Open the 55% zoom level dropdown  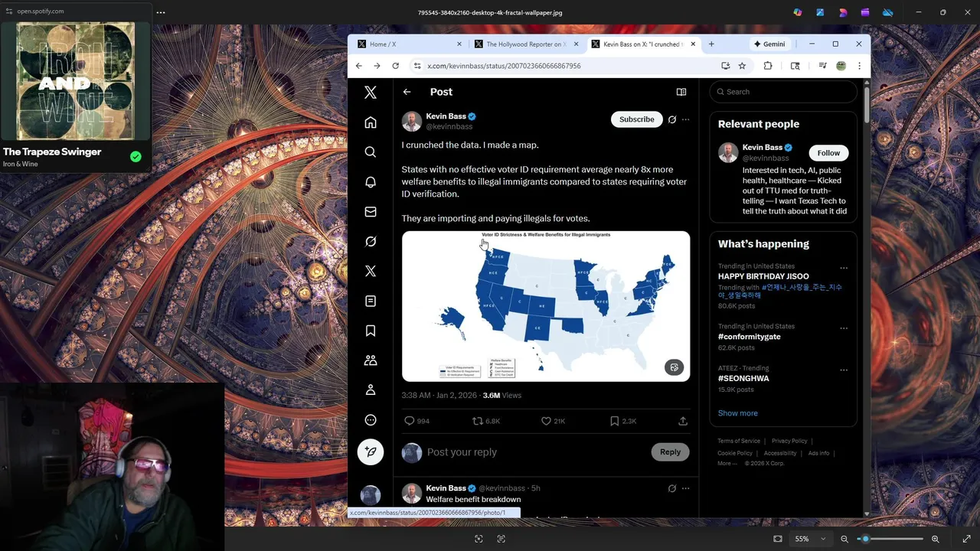click(x=810, y=539)
